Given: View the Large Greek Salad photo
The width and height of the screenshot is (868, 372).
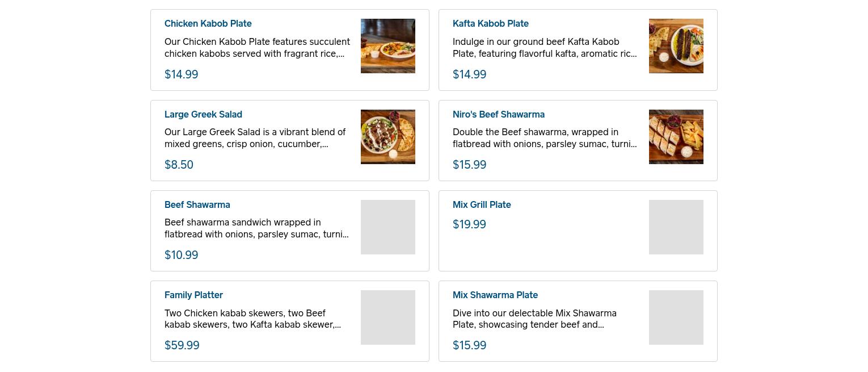Looking at the screenshot, I should (x=387, y=137).
